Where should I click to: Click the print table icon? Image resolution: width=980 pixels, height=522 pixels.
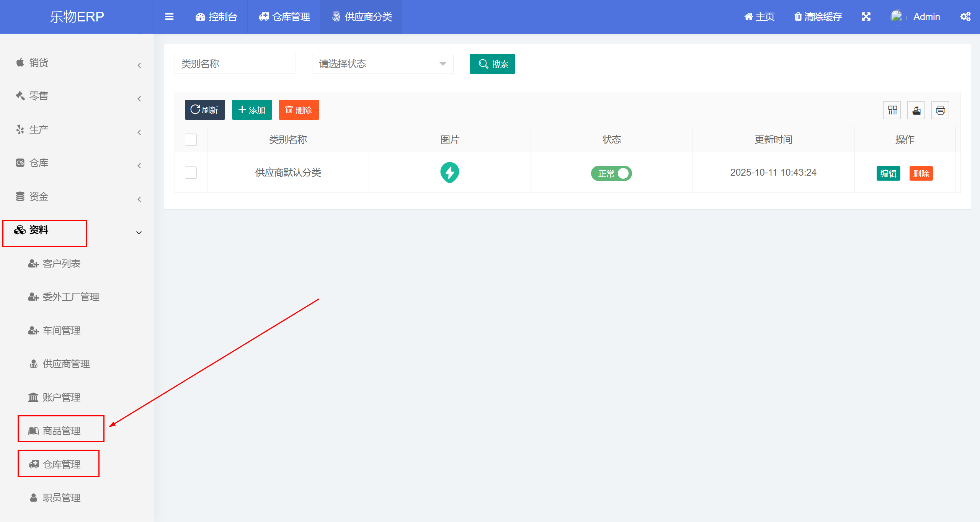point(940,110)
